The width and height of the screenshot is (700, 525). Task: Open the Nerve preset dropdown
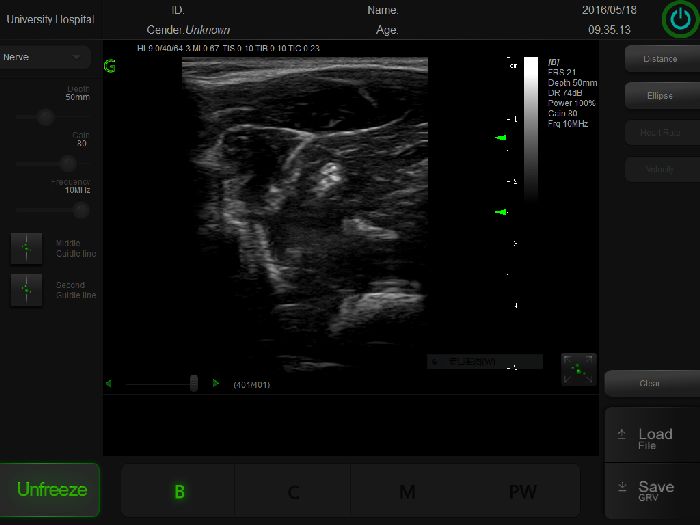point(46,58)
